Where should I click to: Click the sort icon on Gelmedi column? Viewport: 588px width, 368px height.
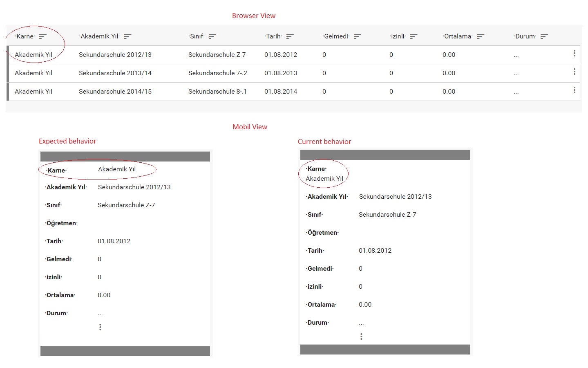[x=357, y=36]
